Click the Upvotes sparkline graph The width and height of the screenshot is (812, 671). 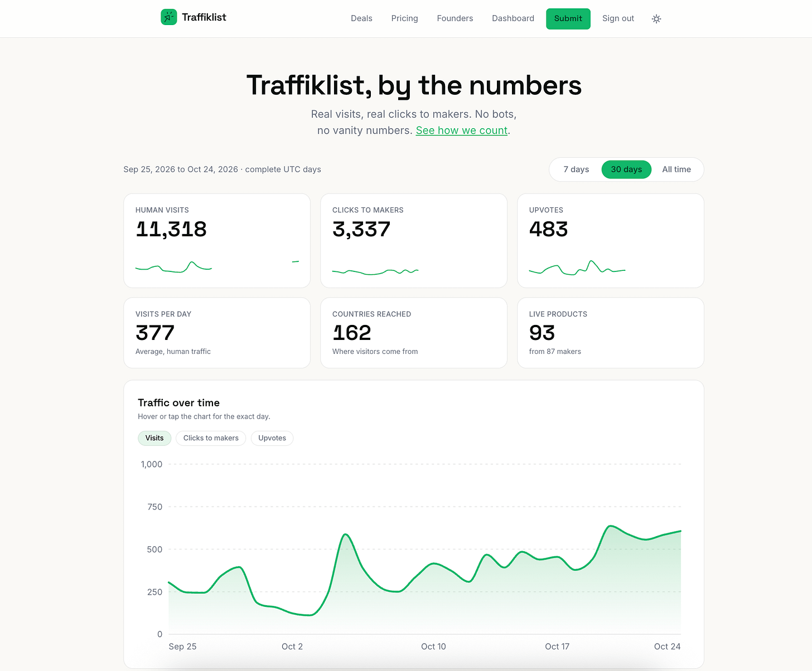(x=577, y=268)
